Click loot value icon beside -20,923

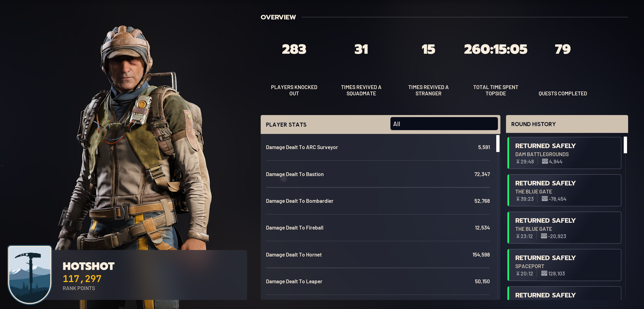[x=544, y=236]
